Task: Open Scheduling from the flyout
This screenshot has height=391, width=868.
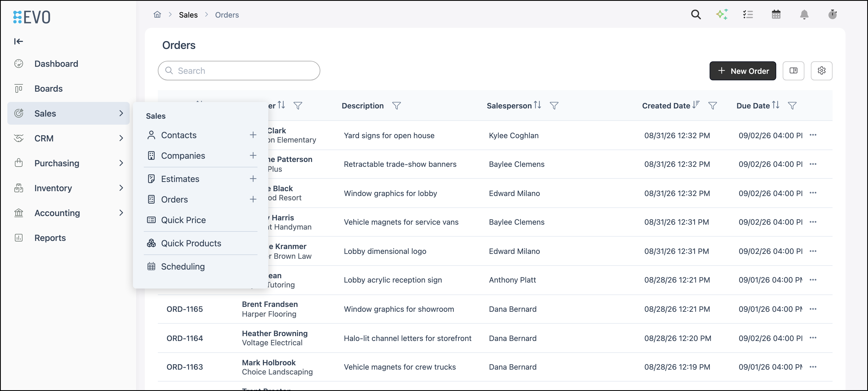Action: (183, 266)
